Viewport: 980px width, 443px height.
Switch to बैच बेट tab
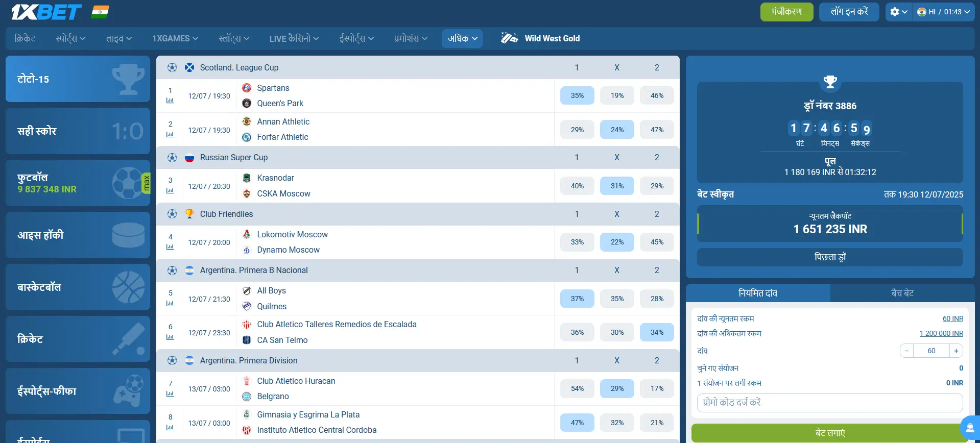coord(902,293)
